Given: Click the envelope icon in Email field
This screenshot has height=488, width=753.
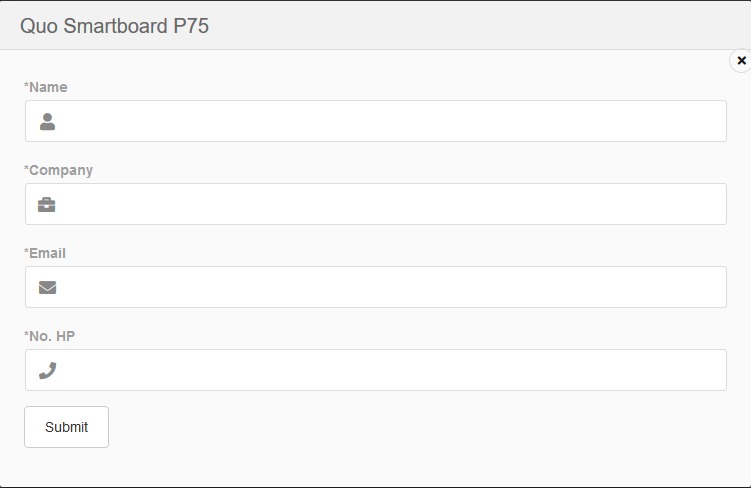Looking at the screenshot, I should tap(47, 288).
